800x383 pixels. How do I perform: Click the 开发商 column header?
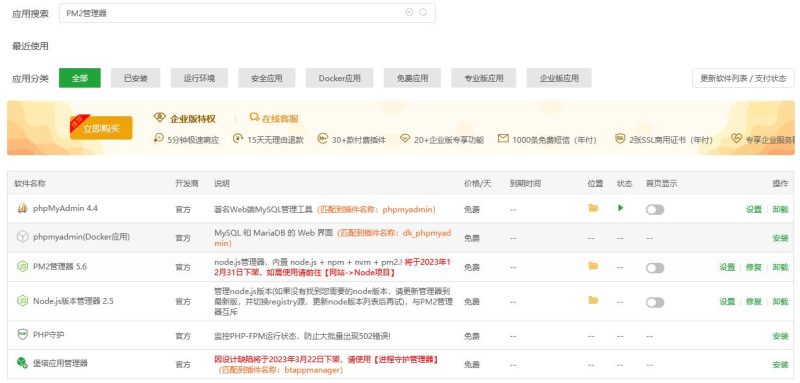click(x=187, y=184)
